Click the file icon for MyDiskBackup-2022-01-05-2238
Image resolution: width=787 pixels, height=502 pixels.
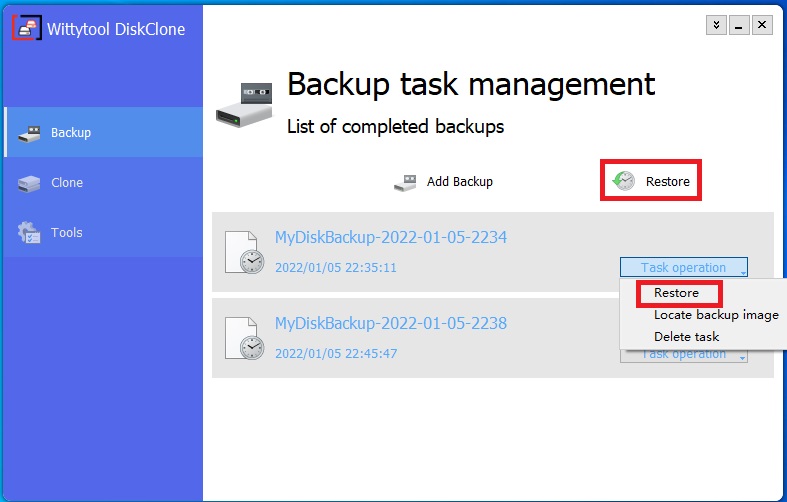point(244,338)
